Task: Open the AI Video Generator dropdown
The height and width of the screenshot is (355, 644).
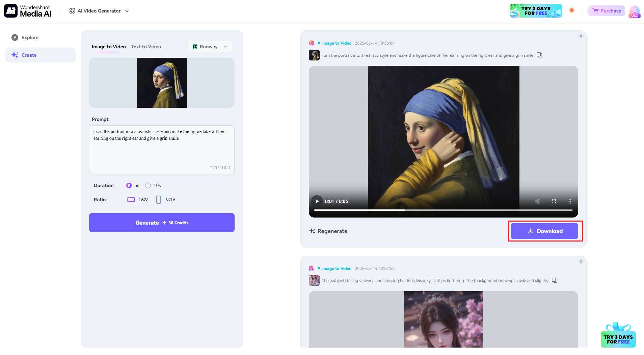Action: point(99,11)
